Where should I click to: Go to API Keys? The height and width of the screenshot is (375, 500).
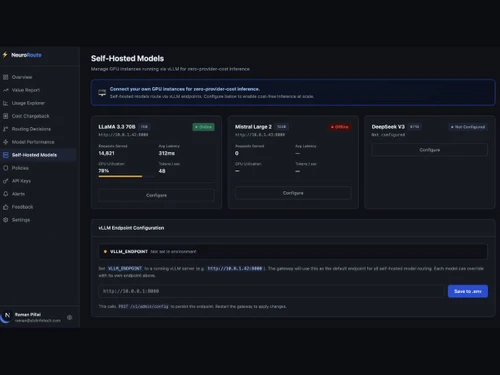[38, 181]
